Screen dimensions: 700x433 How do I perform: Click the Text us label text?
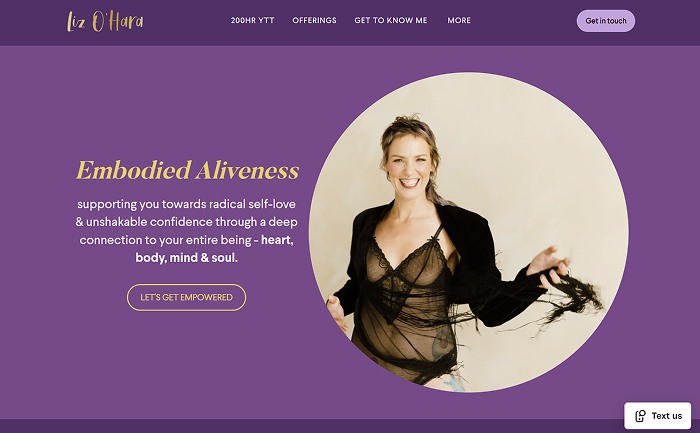coord(667,416)
